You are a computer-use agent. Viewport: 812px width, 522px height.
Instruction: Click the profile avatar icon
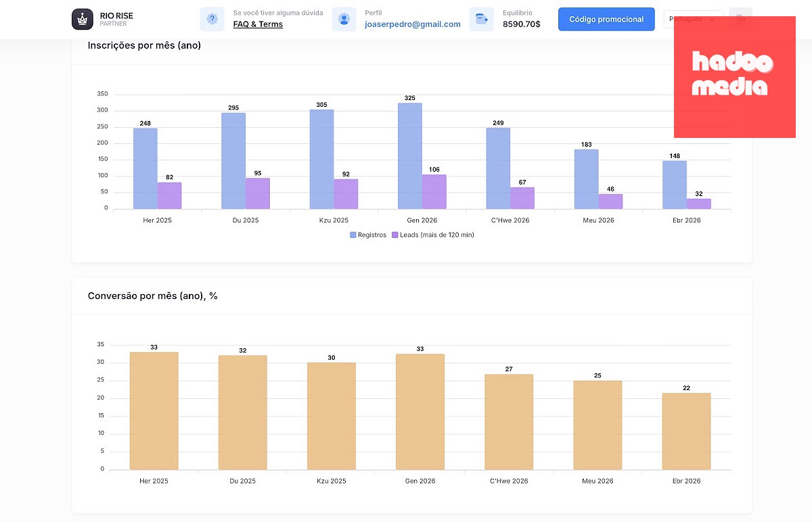(x=344, y=19)
